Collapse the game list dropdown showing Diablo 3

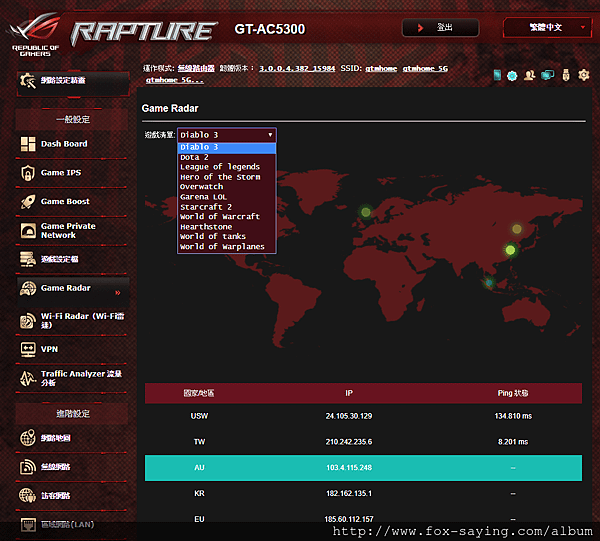click(227, 135)
